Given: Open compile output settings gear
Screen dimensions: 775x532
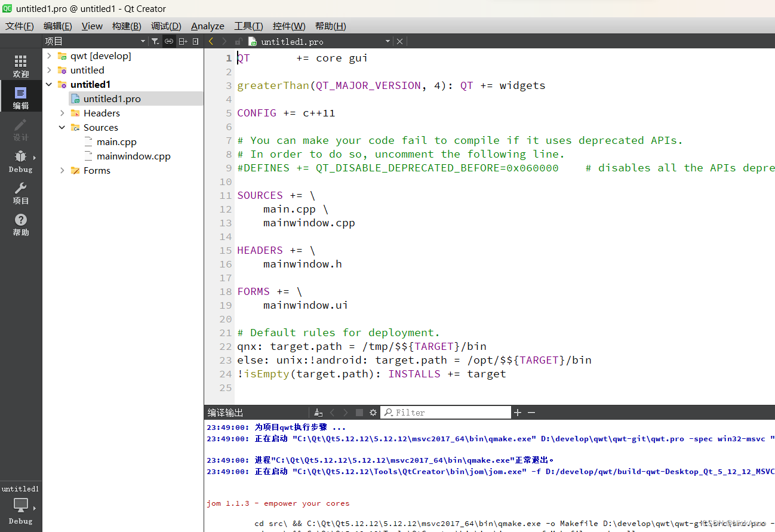Looking at the screenshot, I should click(373, 413).
